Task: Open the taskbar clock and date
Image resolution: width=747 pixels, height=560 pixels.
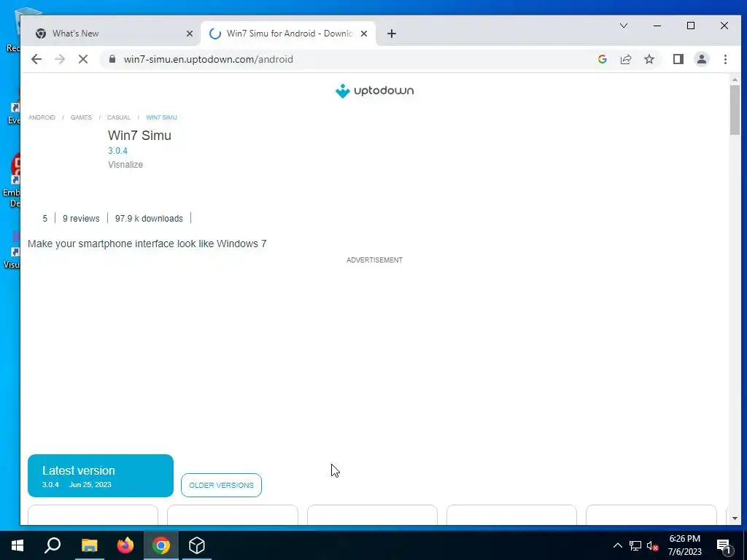Action: pos(684,545)
